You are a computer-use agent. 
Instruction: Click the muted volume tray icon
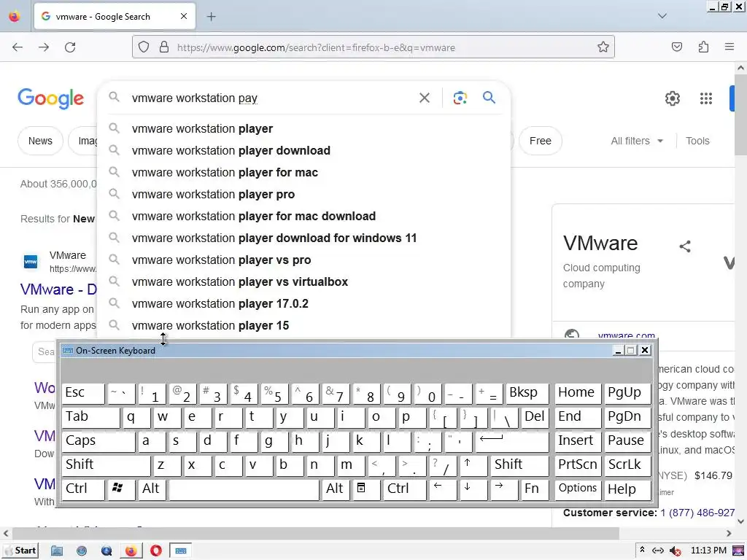pyautogui.click(x=675, y=551)
